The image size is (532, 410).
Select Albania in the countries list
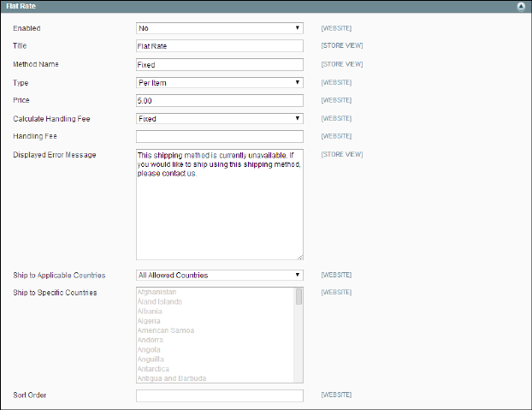(153, 311)
